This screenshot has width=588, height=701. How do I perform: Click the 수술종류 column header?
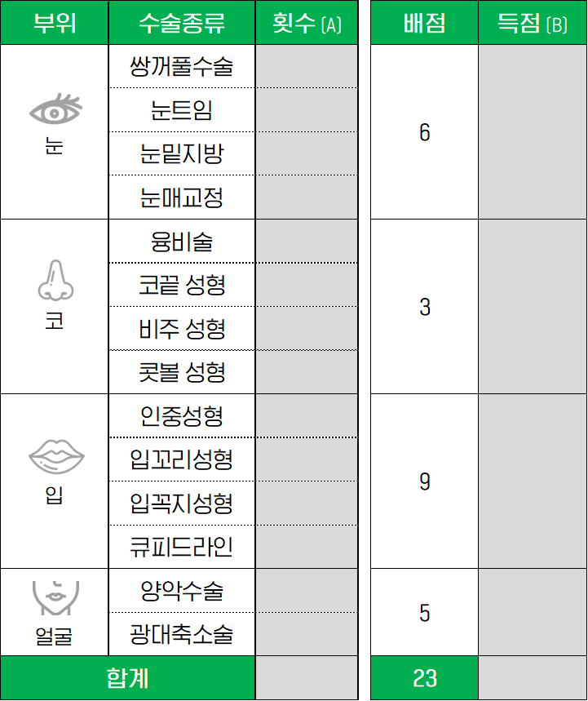click(182, 22)
